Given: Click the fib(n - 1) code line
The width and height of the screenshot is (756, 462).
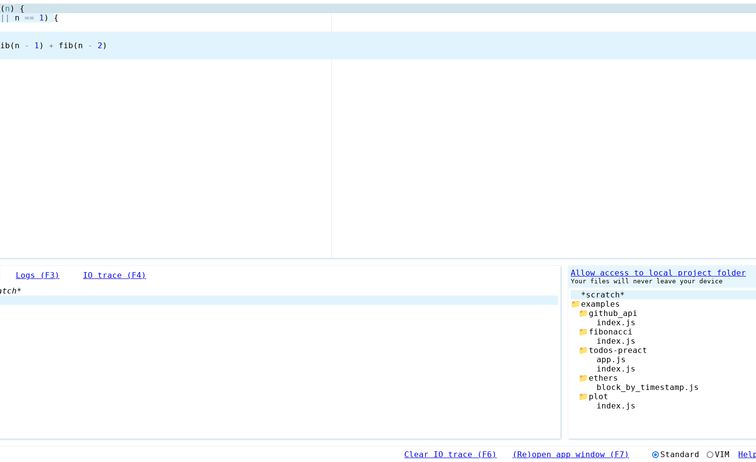Looking at the screenshot, I should coord(53,45).
